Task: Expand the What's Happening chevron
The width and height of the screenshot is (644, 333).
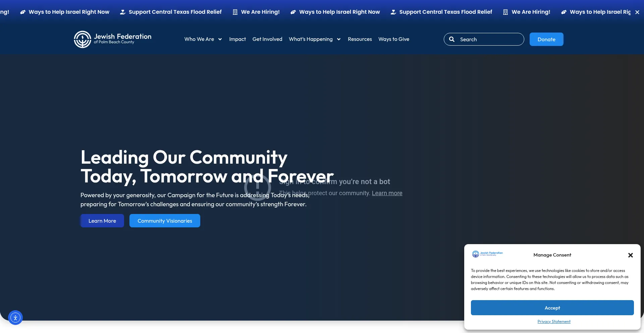Action: coord(339,39)
